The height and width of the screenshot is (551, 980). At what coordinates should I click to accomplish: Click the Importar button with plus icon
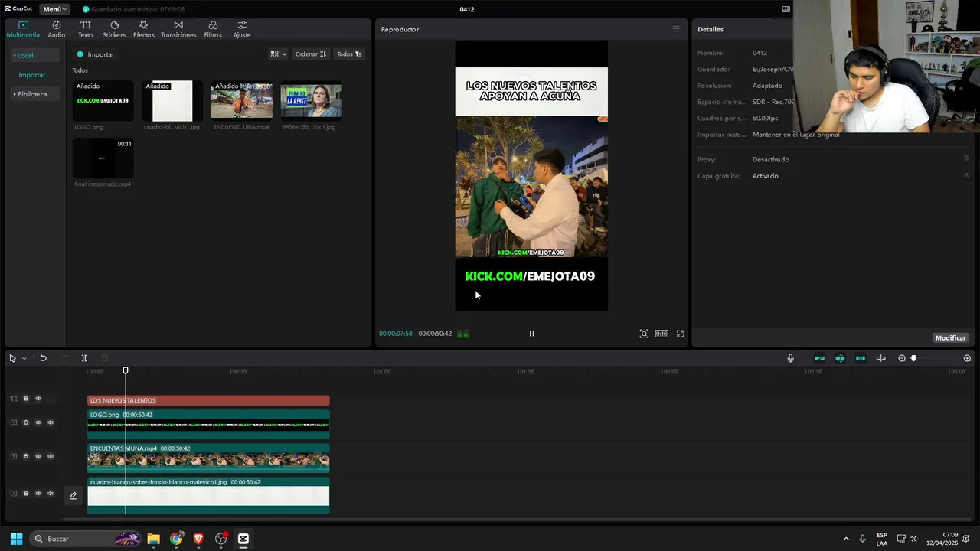point(96,54)
